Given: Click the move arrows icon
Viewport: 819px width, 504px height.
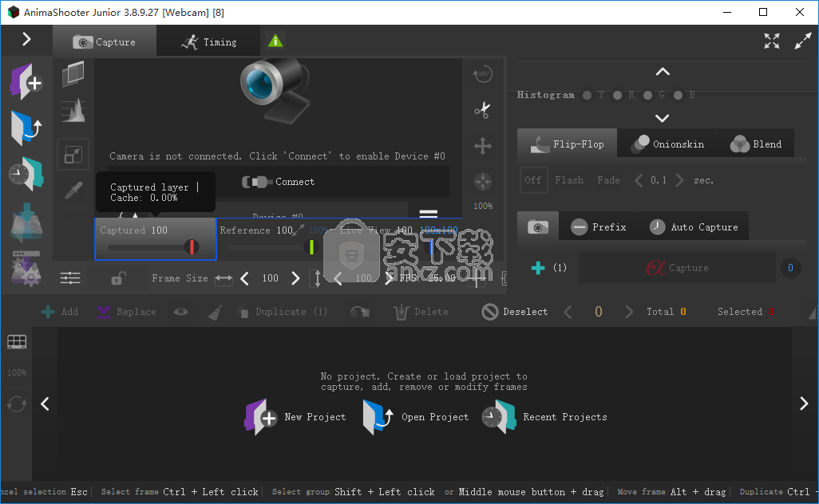Looking at the screenshot, I should pyautogui.click(x=483, y=146).
